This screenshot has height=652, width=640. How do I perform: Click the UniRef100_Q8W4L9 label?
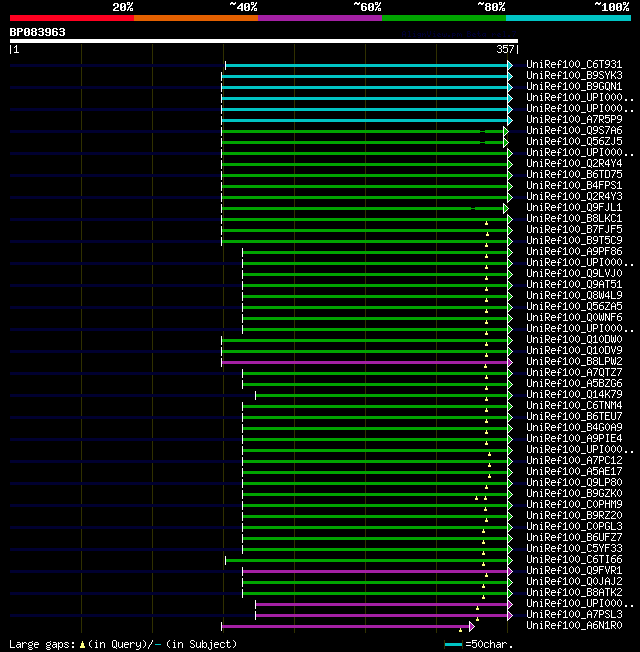click(x=574, y=295)
